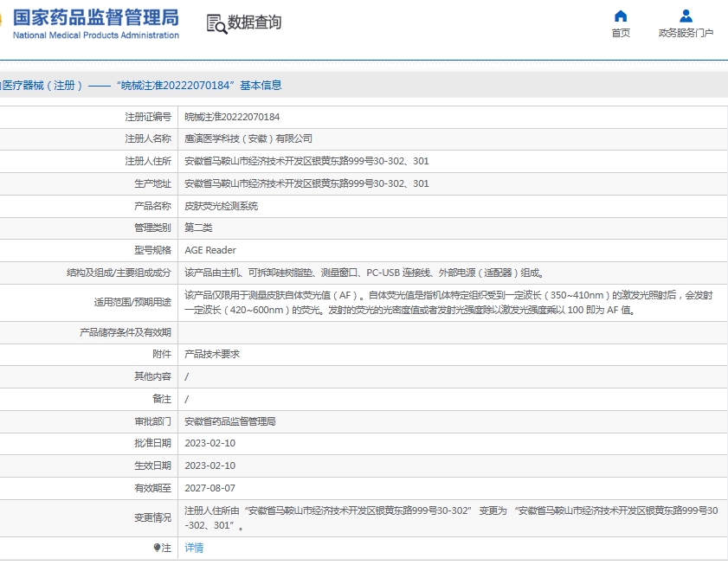The image size is (728, 565).
Task: Click the 产品储存条件及有效期 label
Action: click(x=126, y=332)
